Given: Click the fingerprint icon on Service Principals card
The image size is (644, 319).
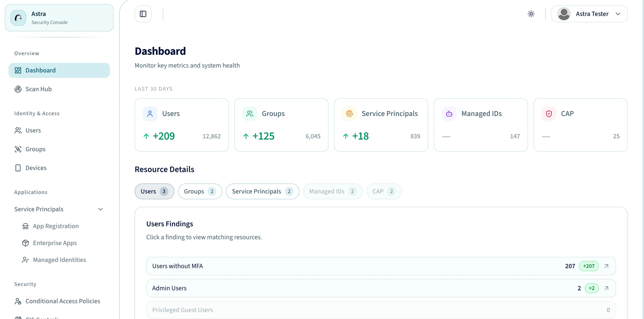Looking at the screenshot, I should click(349, 113).
